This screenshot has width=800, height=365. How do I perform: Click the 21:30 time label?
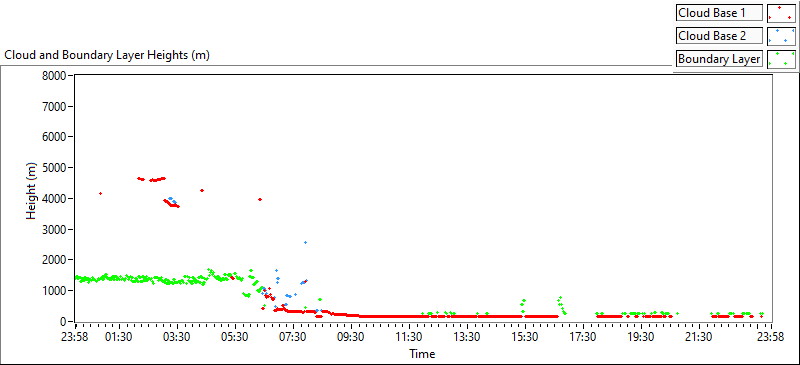click(698, 337)
